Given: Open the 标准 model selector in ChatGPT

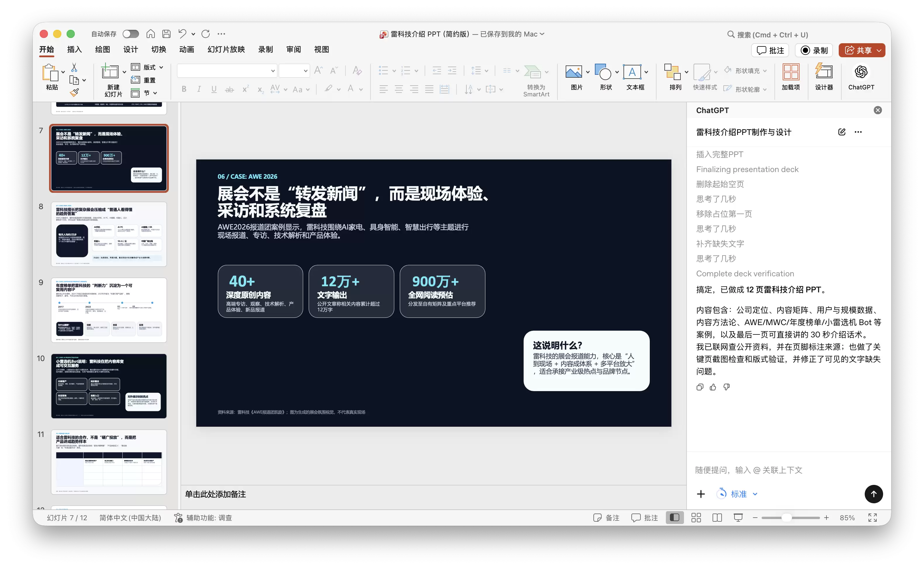Looking at the screenshot, I should pos(737,494).
